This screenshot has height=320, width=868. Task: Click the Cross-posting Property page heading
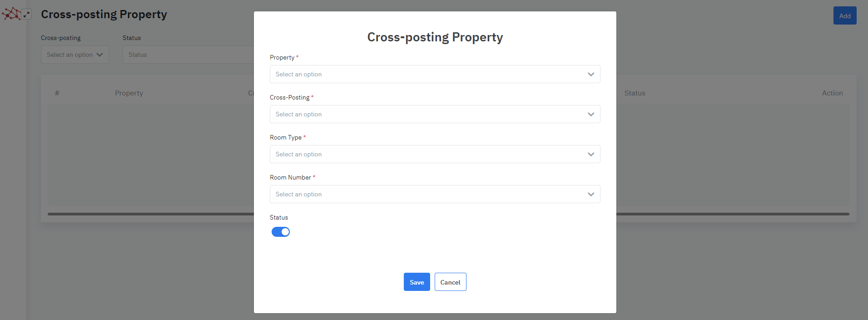[x=104, y=15]
